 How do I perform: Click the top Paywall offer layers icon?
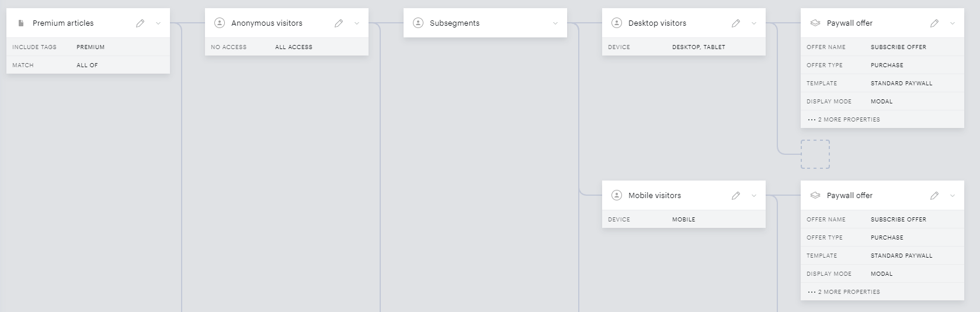pyautogui.click(x=815, y=23)
